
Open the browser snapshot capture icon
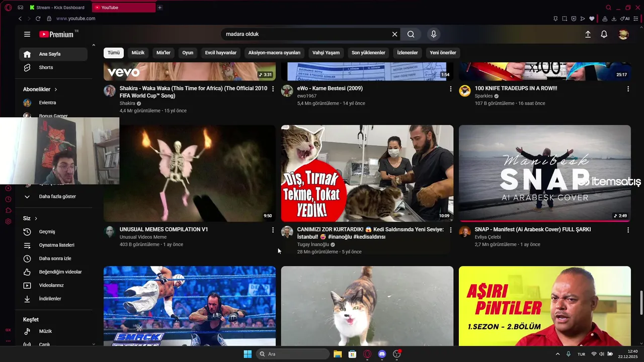[565, 19]
